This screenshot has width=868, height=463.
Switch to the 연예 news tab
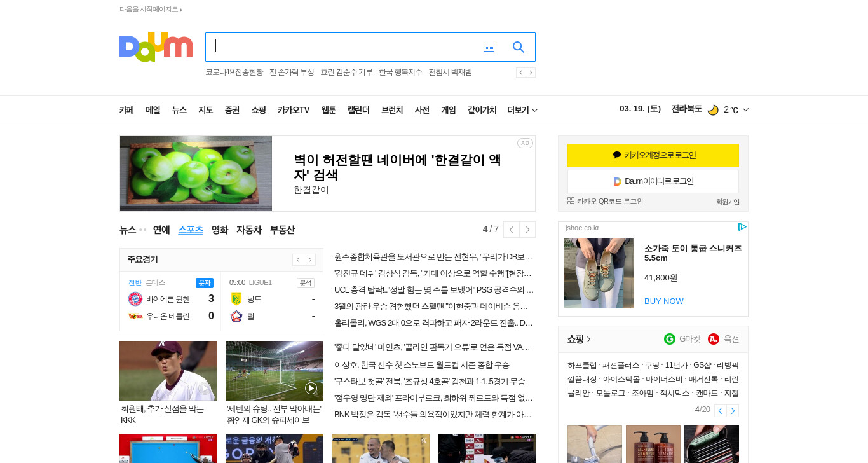[161, 230]
